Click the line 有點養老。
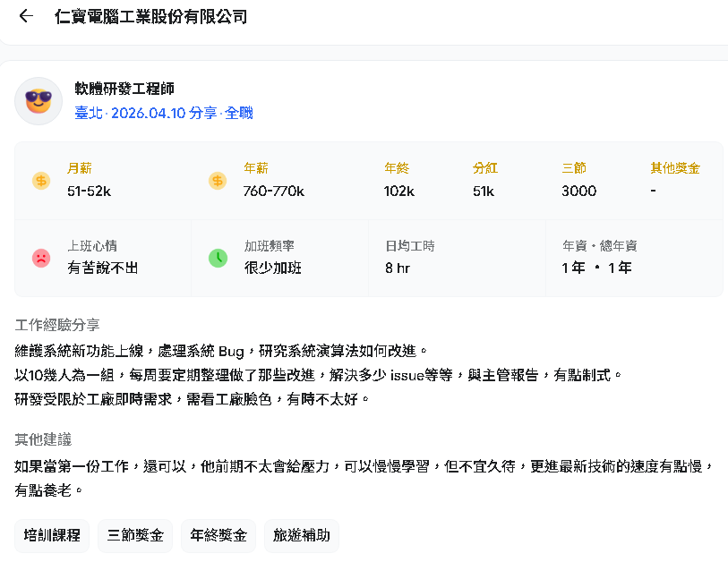This screenshot has height=562, width=728. [x=48, y=490]
